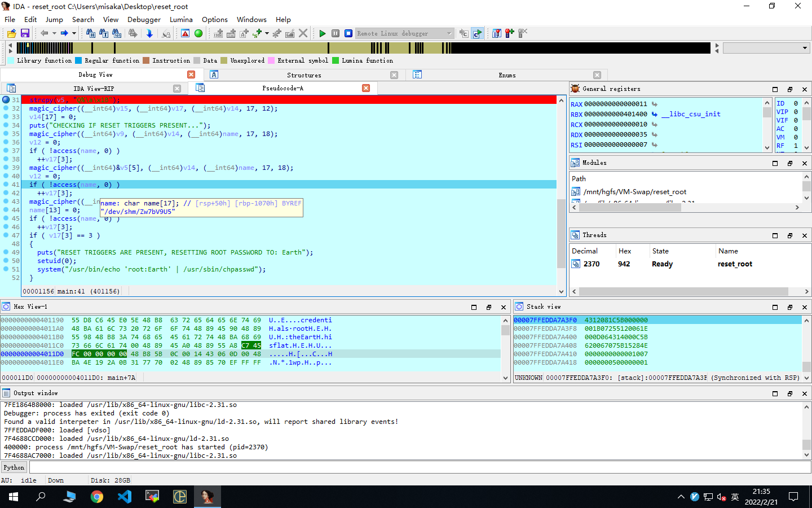Click the Python console language button
Viewport: 812px width, 508px height.
click(x=14, y=467)
